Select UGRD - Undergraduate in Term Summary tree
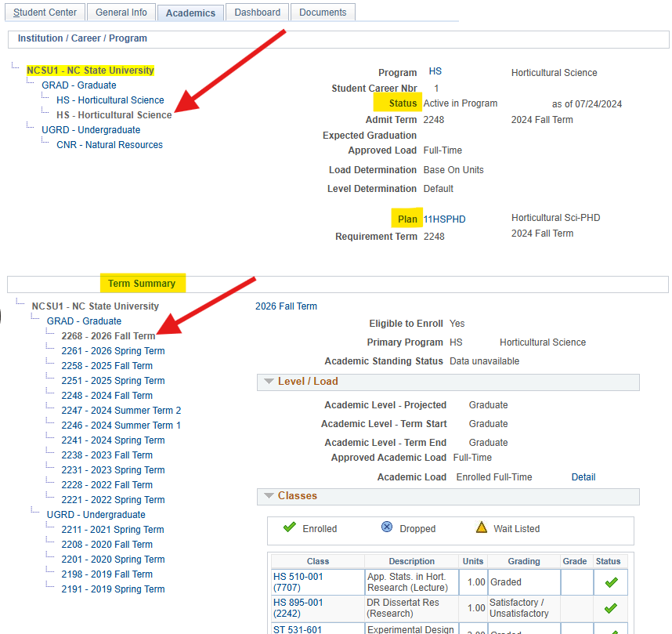This screenshot has height=634, width=672. pyautogui.click(x=96, y=515)
